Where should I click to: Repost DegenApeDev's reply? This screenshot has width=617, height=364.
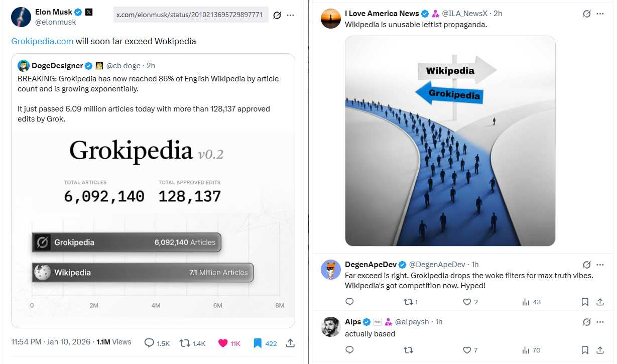click(409, 302)
